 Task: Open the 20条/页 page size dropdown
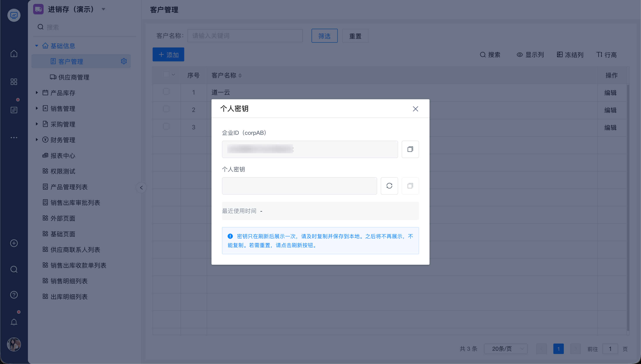[506, 349]
